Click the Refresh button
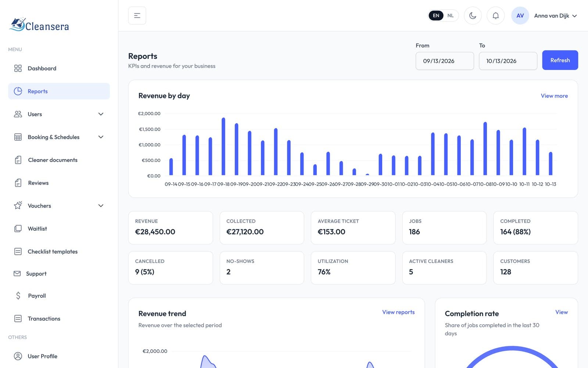 pos(560,60)
